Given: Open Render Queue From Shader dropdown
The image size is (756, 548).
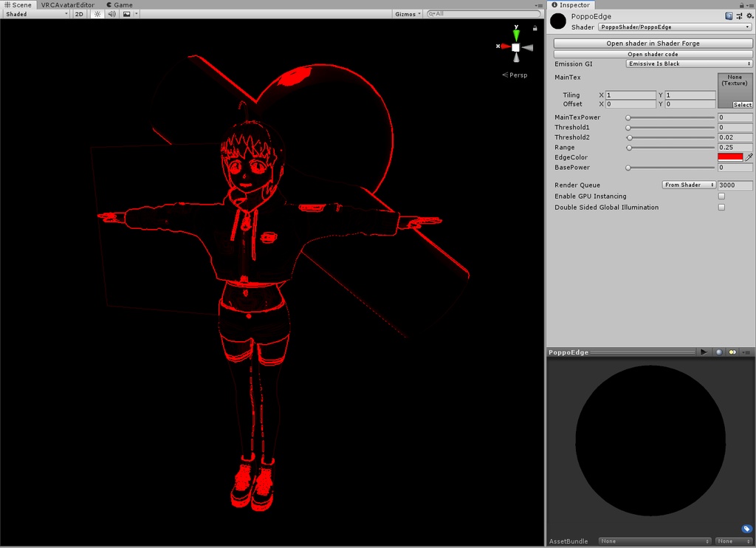Looking at the screenshot, I should 689,185.
